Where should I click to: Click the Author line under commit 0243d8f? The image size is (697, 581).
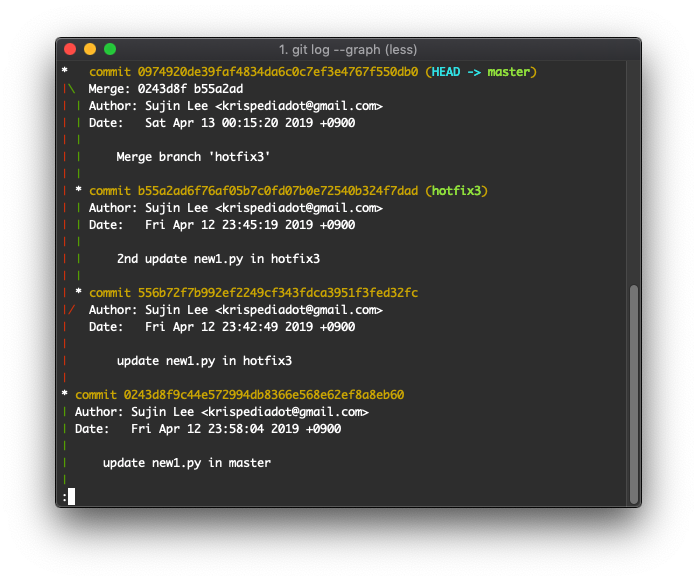click(x=222, y=412)
